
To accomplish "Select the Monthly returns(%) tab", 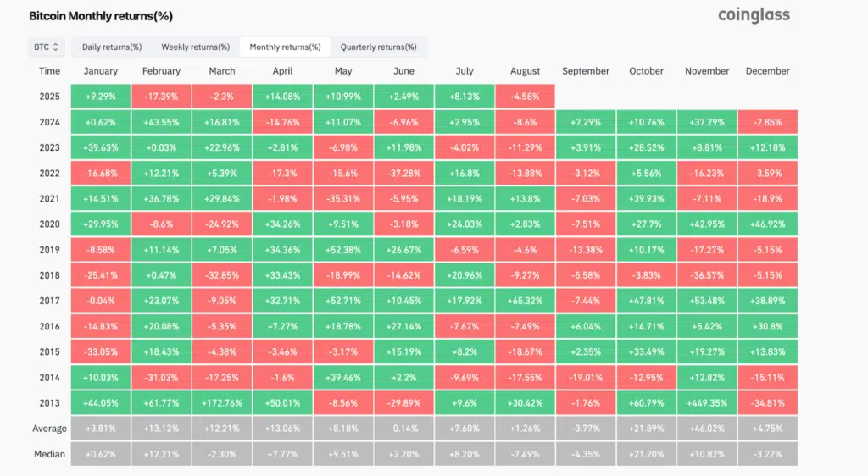I will pos(285,47).
